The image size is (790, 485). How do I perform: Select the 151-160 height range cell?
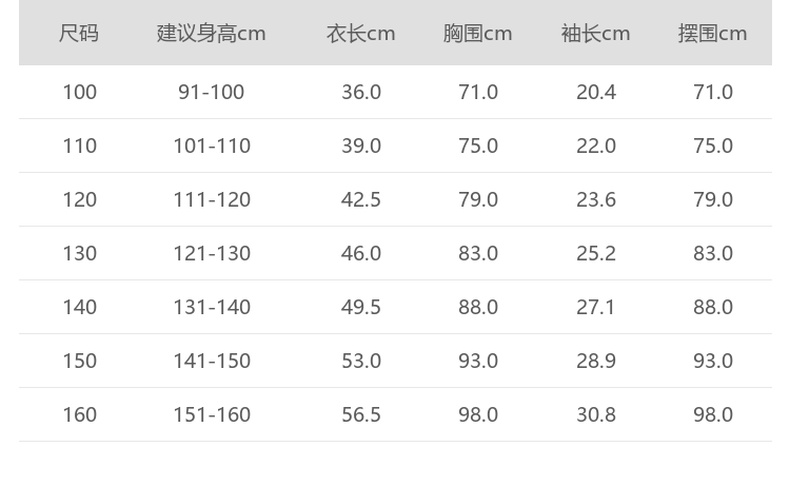click(211, 415)
